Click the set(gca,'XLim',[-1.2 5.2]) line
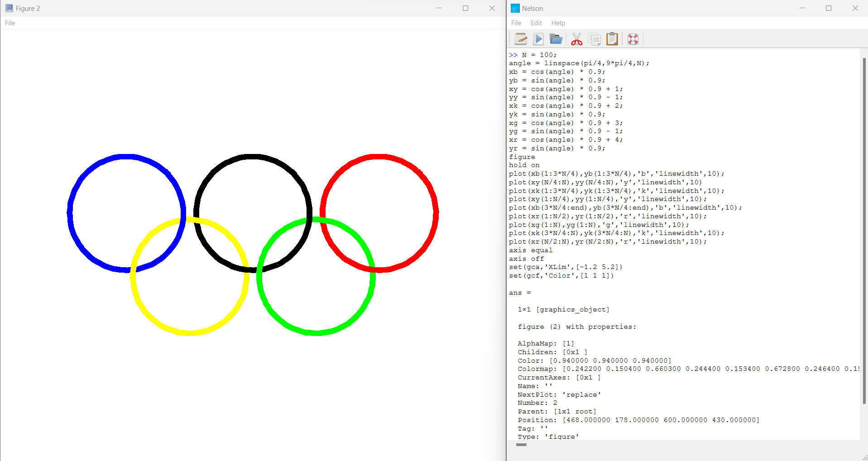This screenshot has width=868, height=461. coord(566,267)
